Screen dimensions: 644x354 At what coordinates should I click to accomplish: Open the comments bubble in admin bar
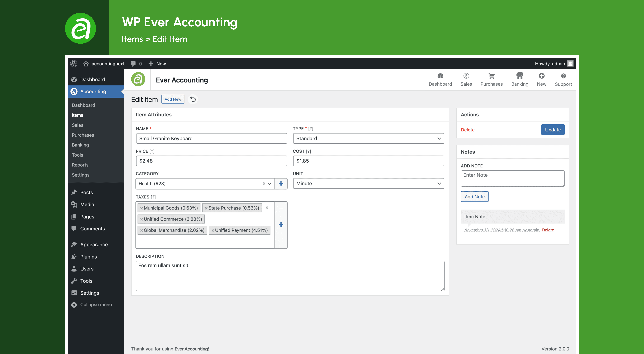tap(133, 64)
